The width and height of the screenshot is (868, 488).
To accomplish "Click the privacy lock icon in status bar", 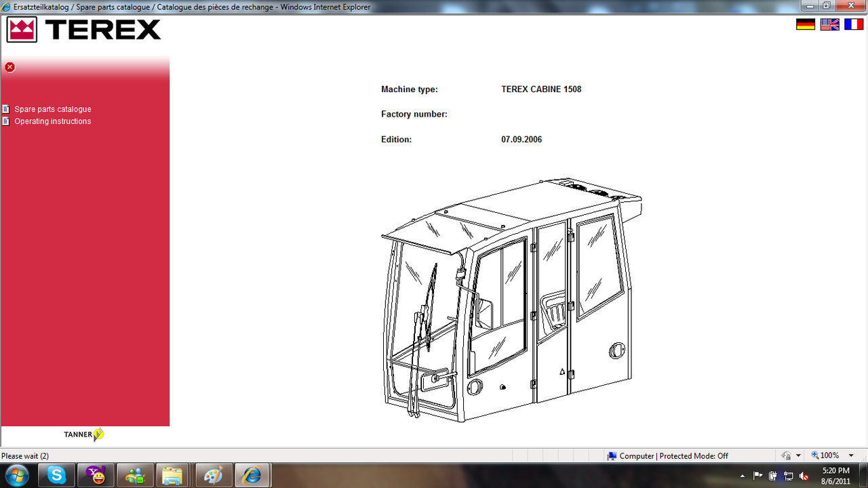I will [x=787, y=456].
